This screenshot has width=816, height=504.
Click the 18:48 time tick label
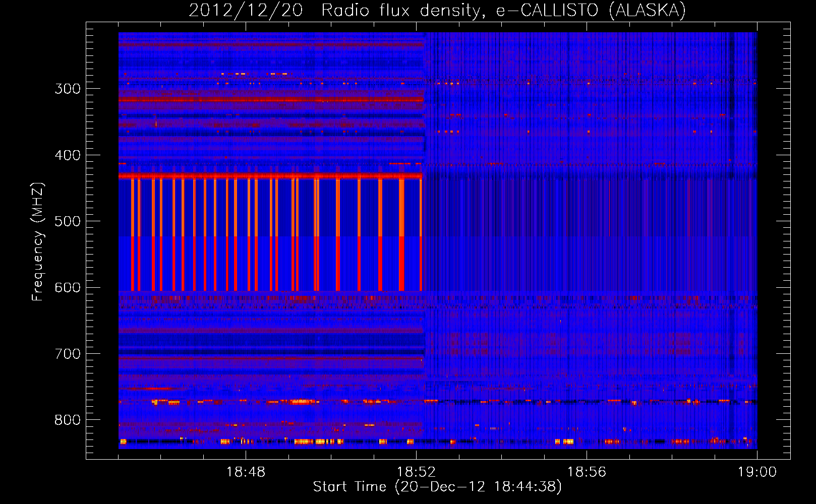(x=246, y=472)
